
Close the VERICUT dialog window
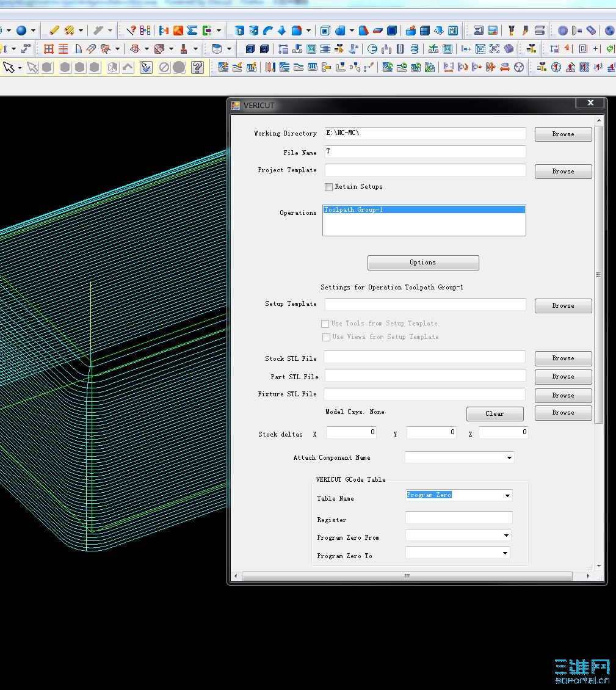[x=591, y=103]
